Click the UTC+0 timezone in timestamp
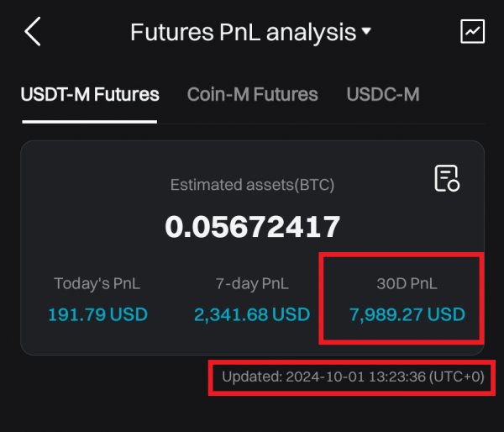 click(457, 377)
